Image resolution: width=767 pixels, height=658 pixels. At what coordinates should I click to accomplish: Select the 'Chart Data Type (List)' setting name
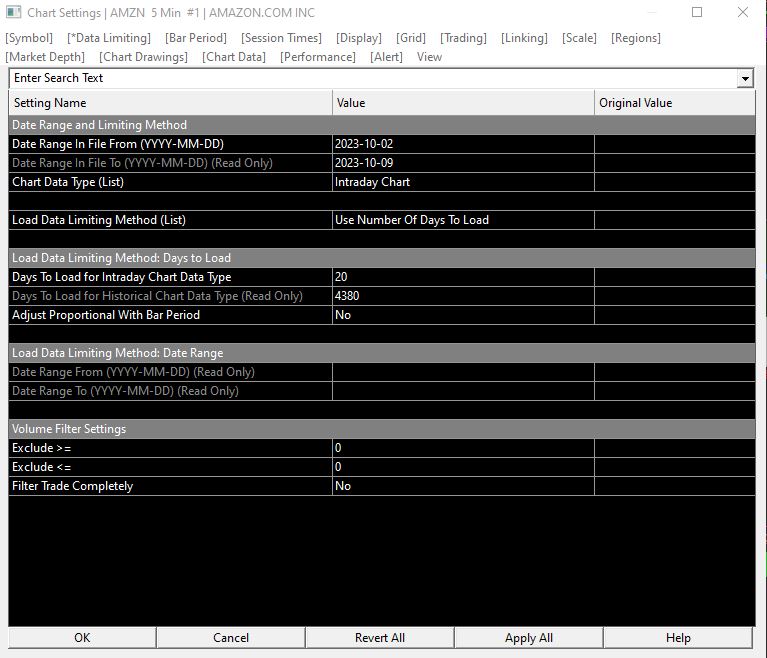pos(68,182)
